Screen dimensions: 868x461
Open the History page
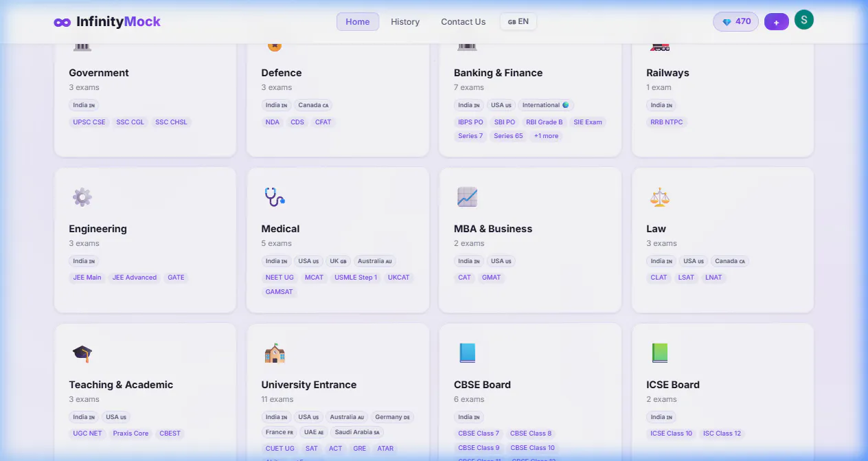pyautogui.click(x=405, y=22)
